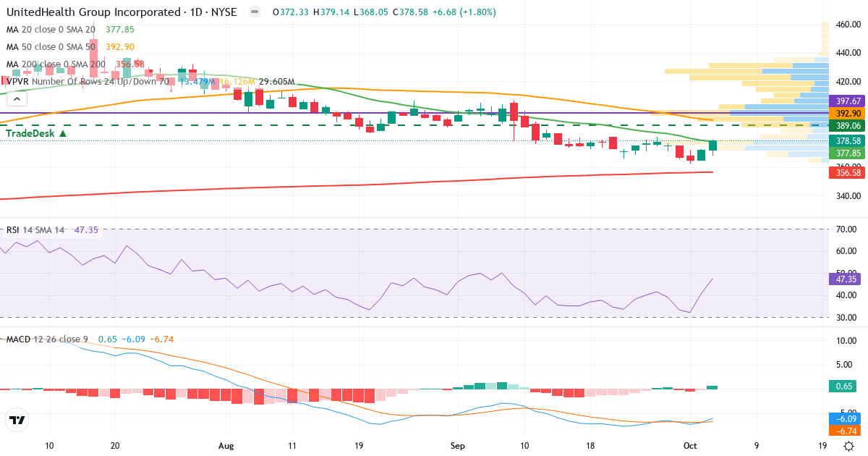Click the TradingView logo

(x=17, y=420)
